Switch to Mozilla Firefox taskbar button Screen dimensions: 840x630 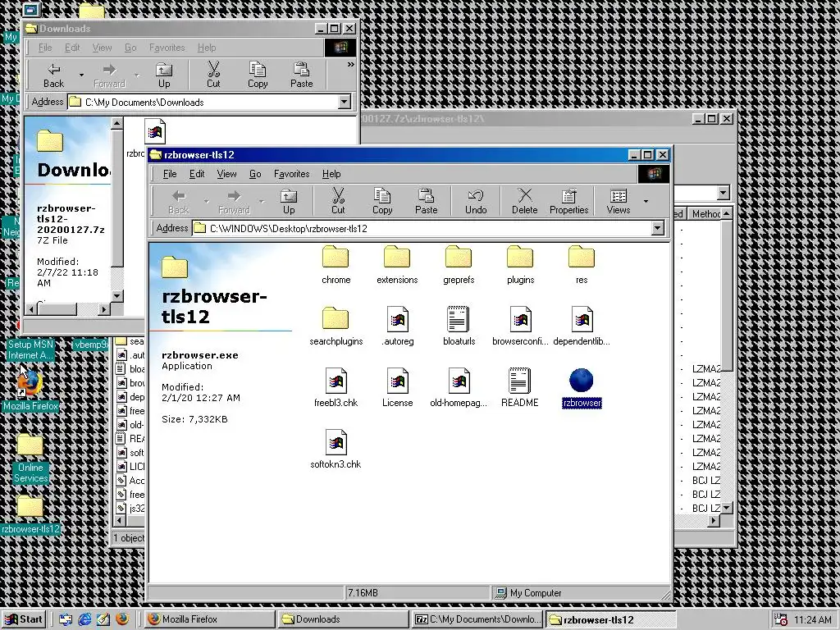(209, 619)
